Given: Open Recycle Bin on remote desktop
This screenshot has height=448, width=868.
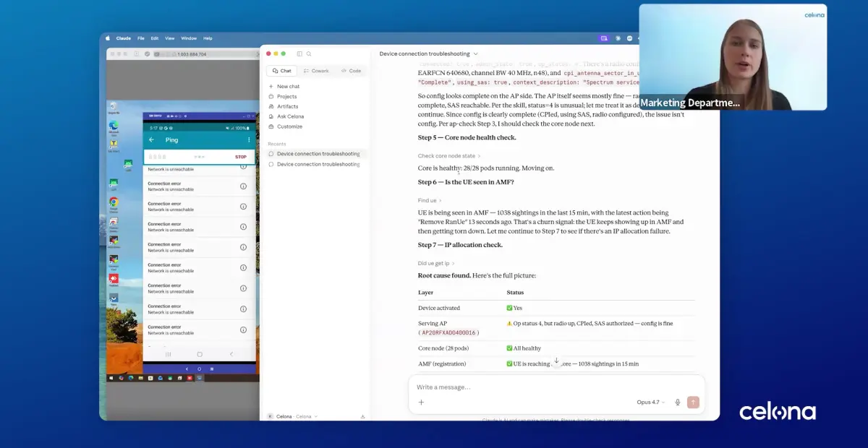Looking at the screenshot, I should (114, 107).
